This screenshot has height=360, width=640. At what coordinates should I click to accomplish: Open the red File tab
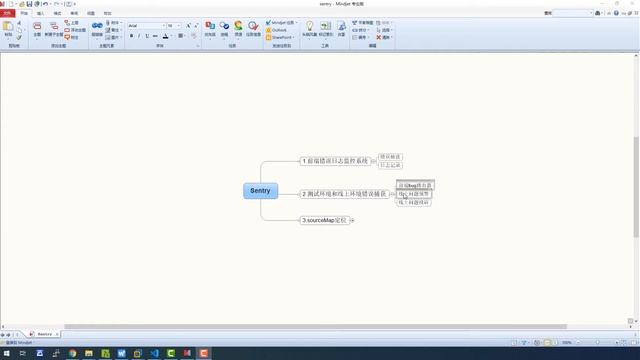tap(7, 13)
